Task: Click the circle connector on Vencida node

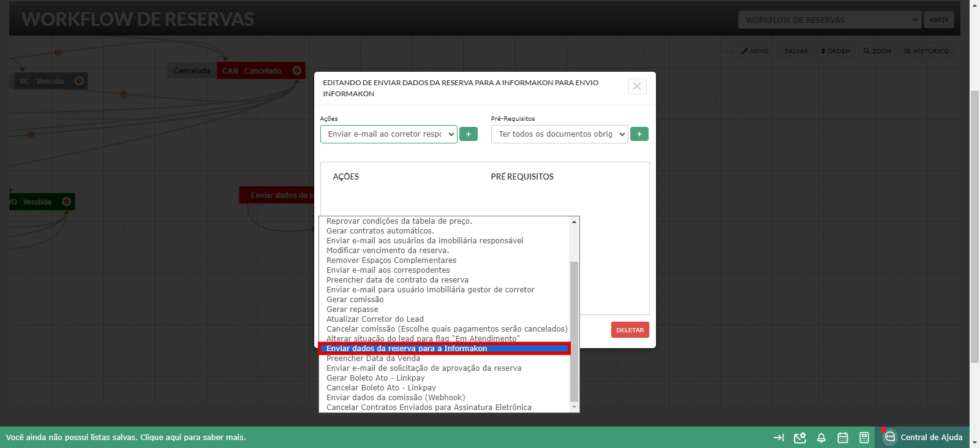Action: coord(79,81)
